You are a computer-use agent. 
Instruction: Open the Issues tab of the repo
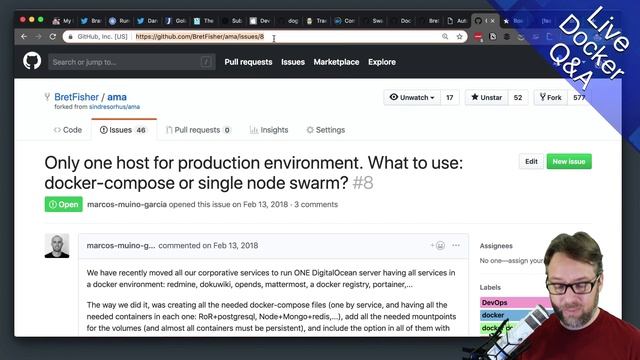tap(123, 130)
